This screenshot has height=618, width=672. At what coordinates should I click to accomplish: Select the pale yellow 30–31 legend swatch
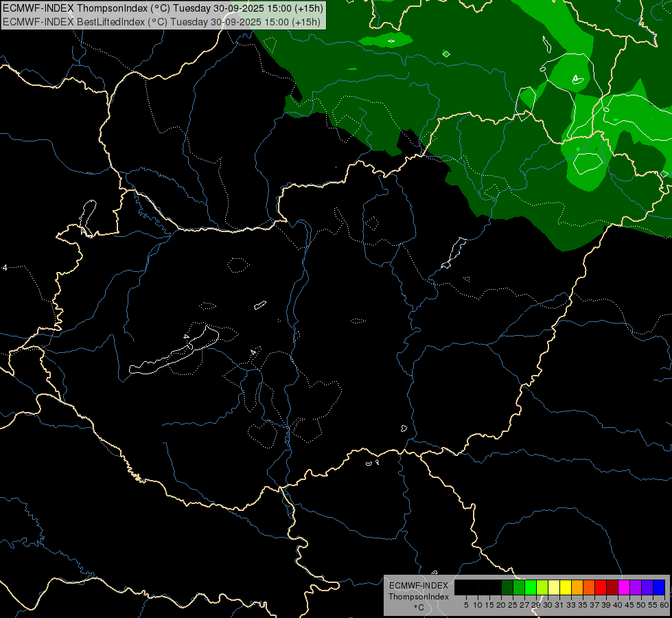pyautogui.click(x=554, y=587)
